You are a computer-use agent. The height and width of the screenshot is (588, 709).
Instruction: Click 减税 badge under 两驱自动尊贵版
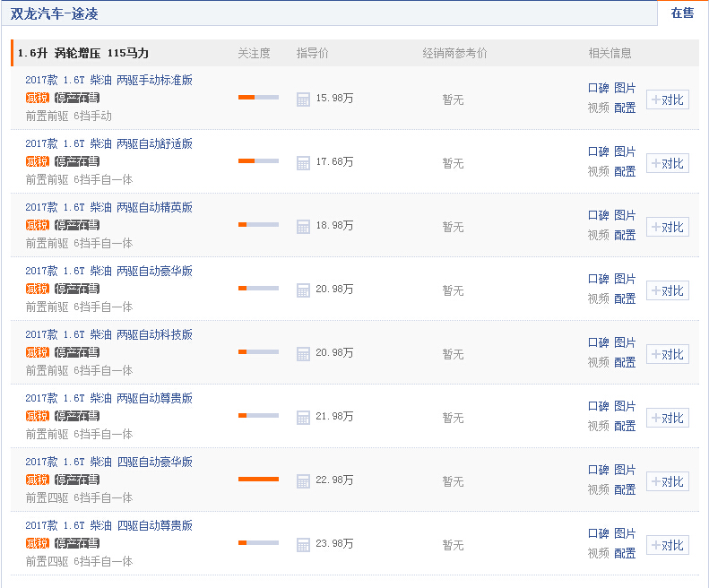click(x=38, y=416)
